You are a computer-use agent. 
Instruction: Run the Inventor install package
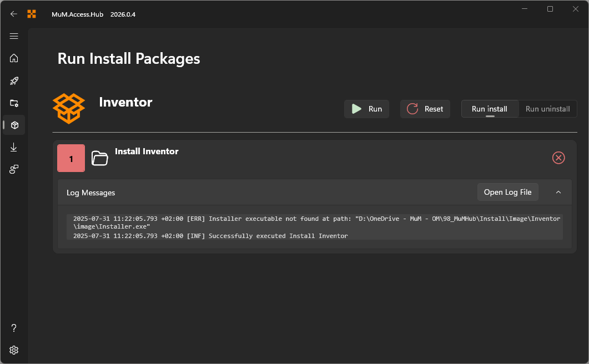click(x=366, y=109)
